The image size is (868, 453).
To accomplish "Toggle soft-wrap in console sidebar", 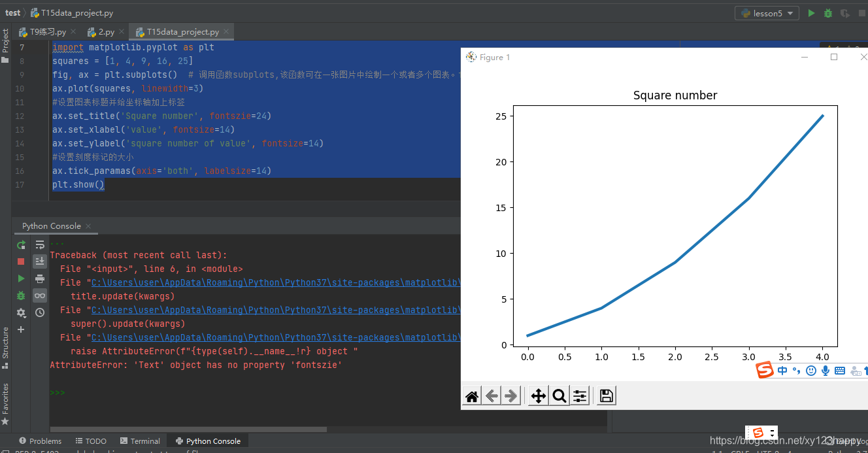I will coord(40,244).
